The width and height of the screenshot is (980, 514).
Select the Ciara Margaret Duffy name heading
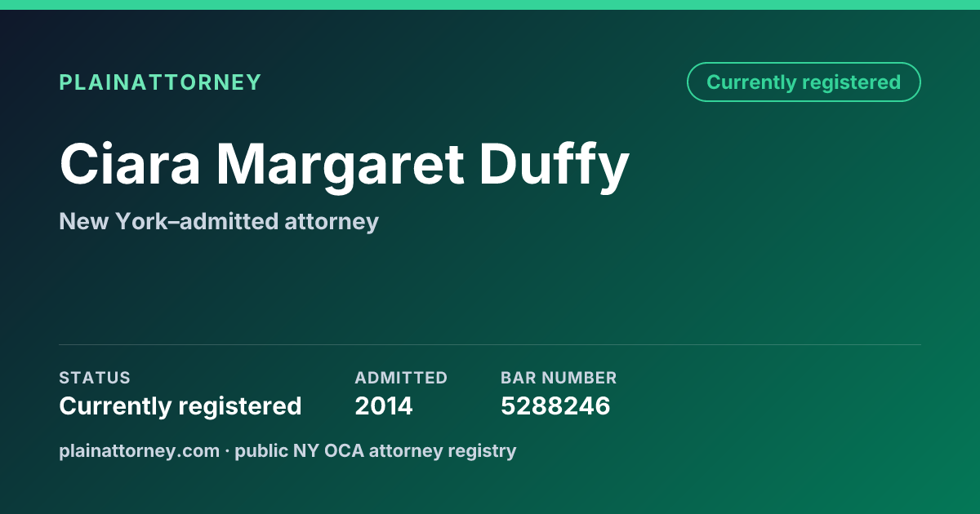click(x=344, y=166)
